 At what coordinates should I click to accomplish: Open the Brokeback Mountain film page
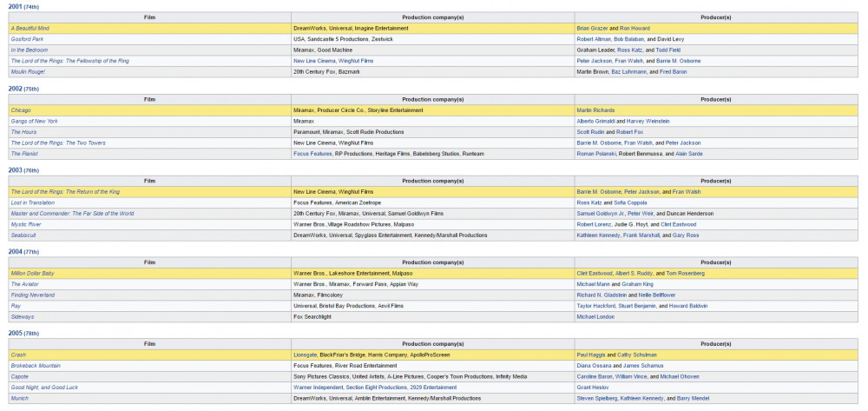click(x=36, y=366)
